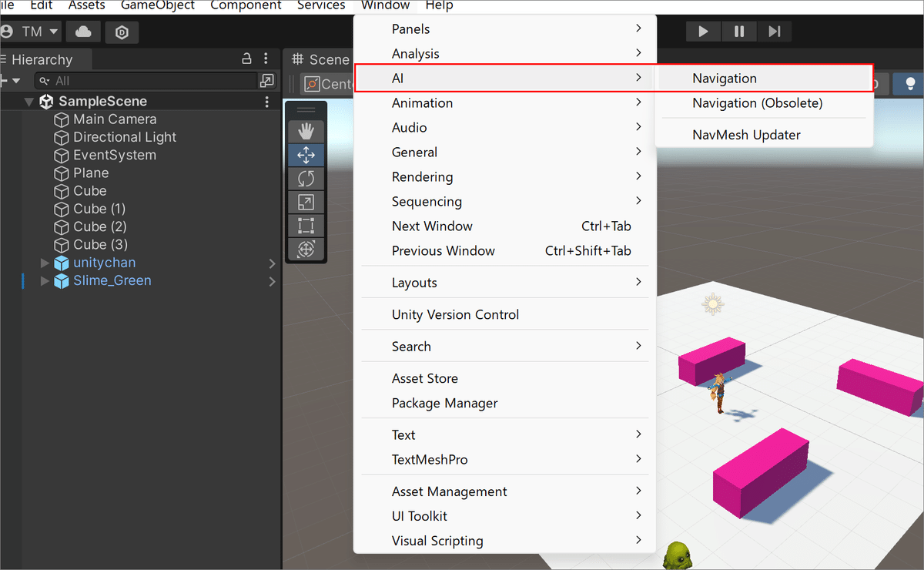Open the cloud services button
Viewport: 924px width, 570px height.
pos(83,32)
